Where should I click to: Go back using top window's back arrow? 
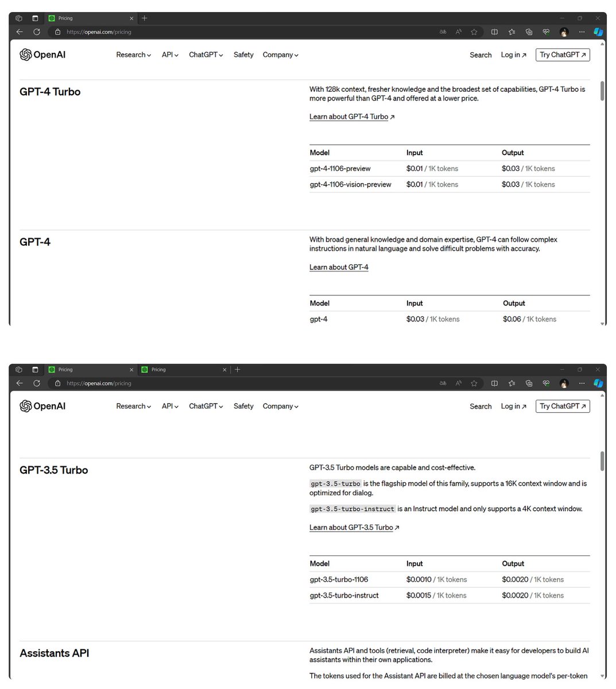(20, 32)
